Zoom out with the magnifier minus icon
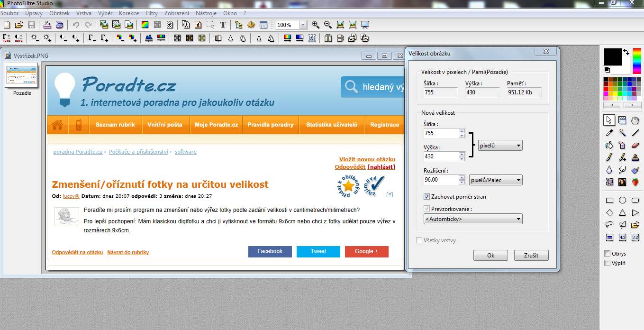 click(x=328, y=25)
